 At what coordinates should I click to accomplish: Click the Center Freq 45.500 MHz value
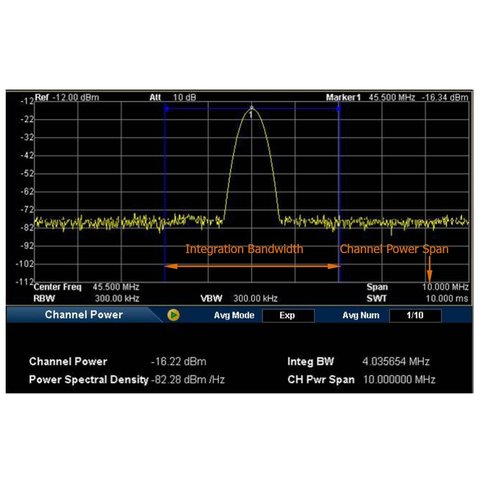[x=116, y=287]
